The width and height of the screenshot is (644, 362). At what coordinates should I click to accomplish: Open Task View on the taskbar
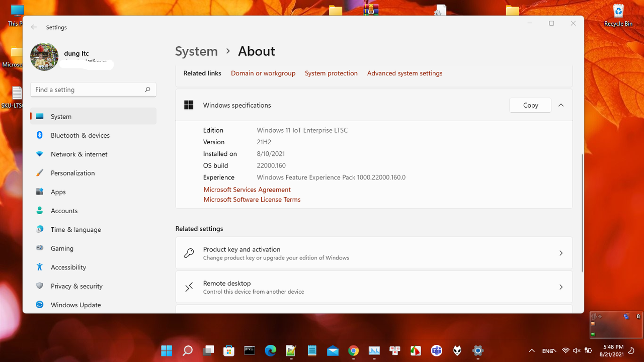[208, 350]
